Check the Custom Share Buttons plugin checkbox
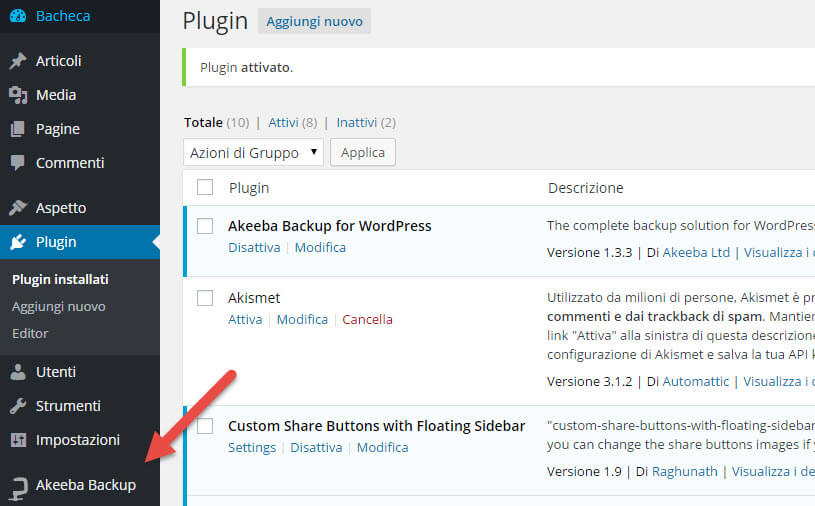 point(205,426)
